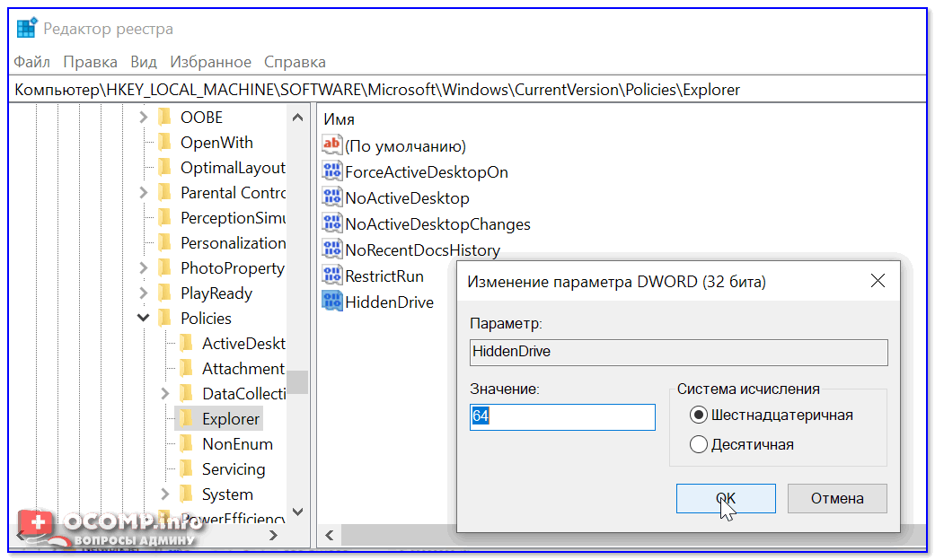Viewport: 935px width, 560px height.
Task: Click the tree pane scroll-up arrow
Action: coord(297,118)
